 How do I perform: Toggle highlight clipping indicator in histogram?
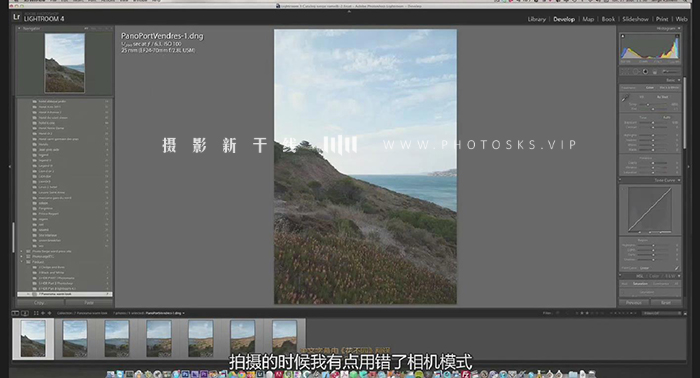point(677,36)
